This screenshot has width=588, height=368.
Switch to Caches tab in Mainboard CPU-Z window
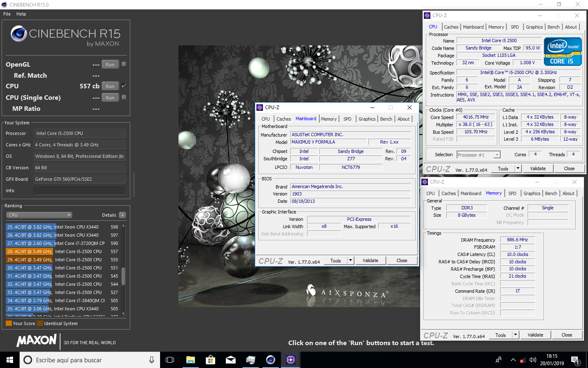[283, 119]
